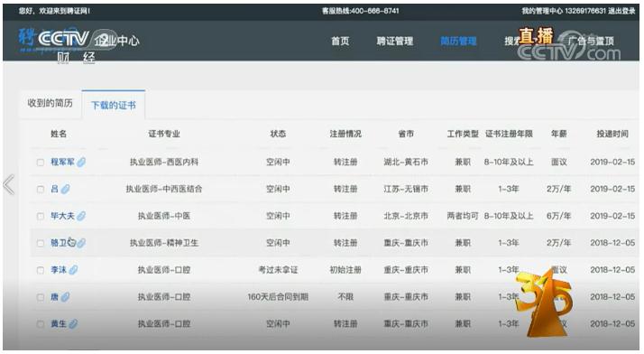Click paperclip icon in the 精神卫生 row
This screenshot has width=644, height=354.
(x=81, y=243)
